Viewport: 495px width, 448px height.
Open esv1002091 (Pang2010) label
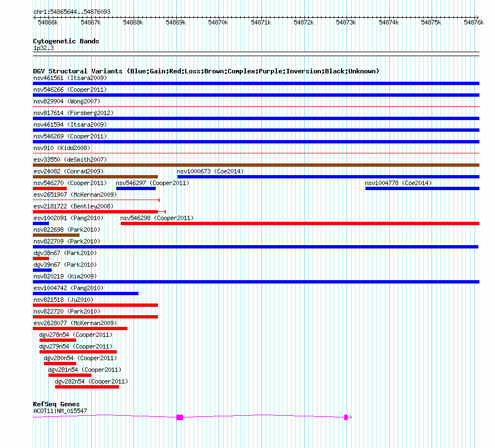[x=68, y=218]
